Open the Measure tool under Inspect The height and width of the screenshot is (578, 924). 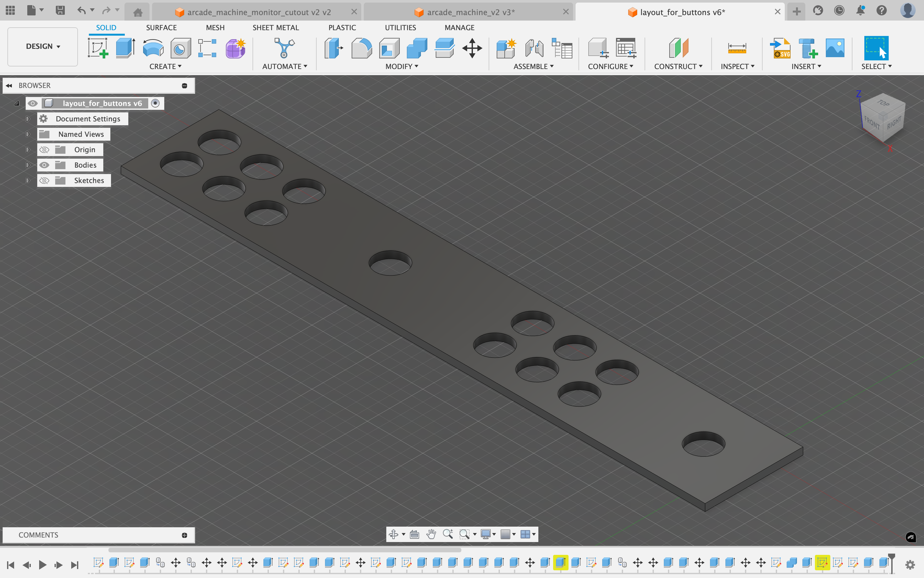point(737,48)
